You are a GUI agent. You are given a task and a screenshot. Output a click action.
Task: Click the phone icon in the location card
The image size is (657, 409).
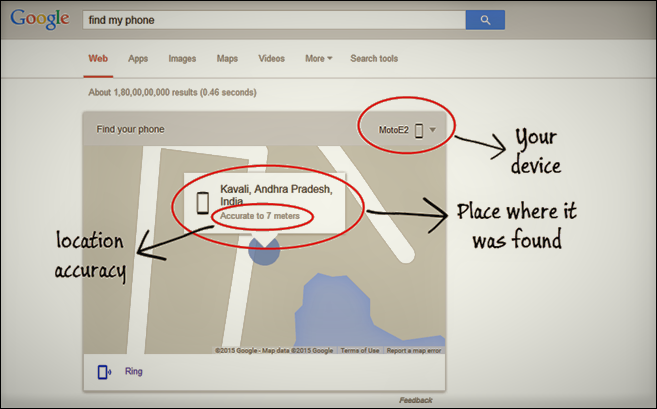(x=203, y=203)
